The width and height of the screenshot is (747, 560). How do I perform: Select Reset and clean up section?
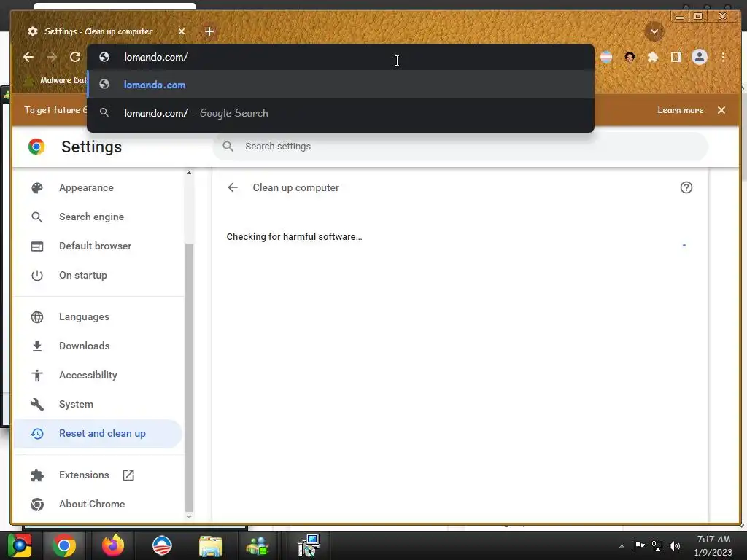click(98, 433)
